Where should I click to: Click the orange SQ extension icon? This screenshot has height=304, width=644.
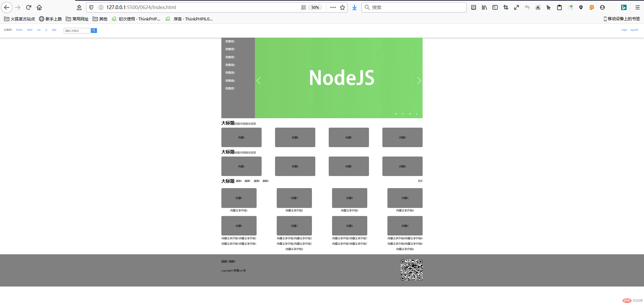pyautogui.click(x=592, y=7)
